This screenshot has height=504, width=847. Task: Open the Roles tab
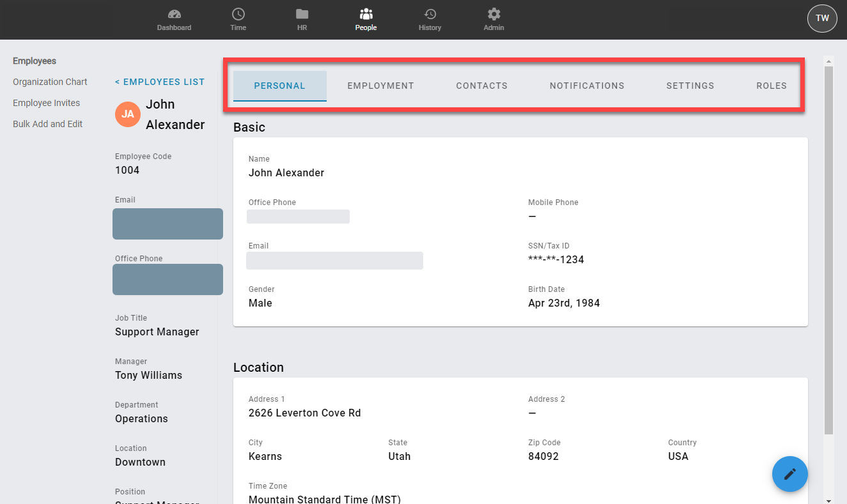[771, 86]
